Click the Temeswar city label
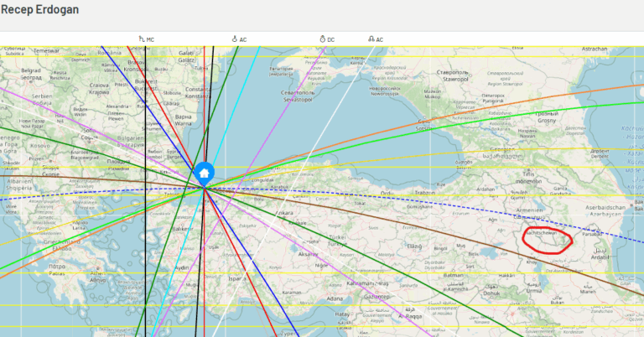The width and height of the screenshot is (644, 337). pos(46,51)
